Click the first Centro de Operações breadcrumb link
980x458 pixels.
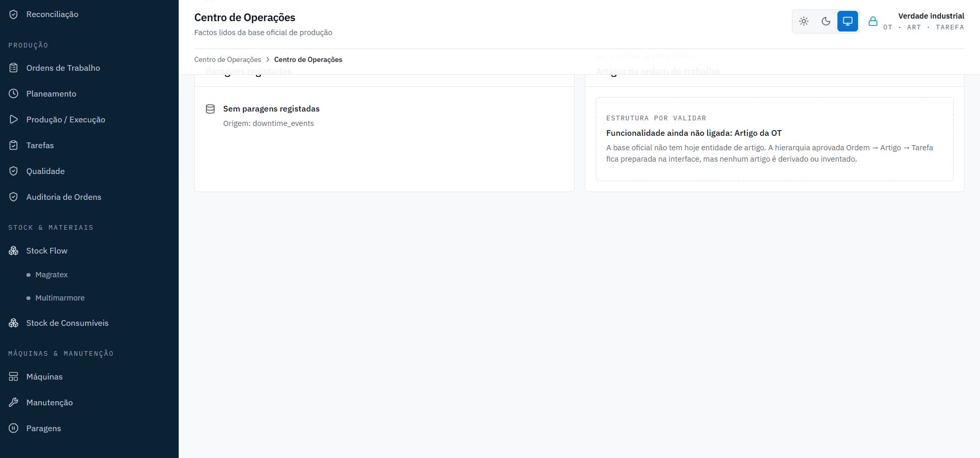[228, 60]
